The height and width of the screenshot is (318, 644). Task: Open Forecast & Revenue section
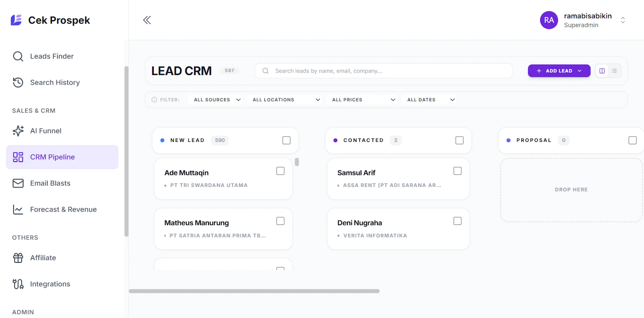[x=62, y=209]
